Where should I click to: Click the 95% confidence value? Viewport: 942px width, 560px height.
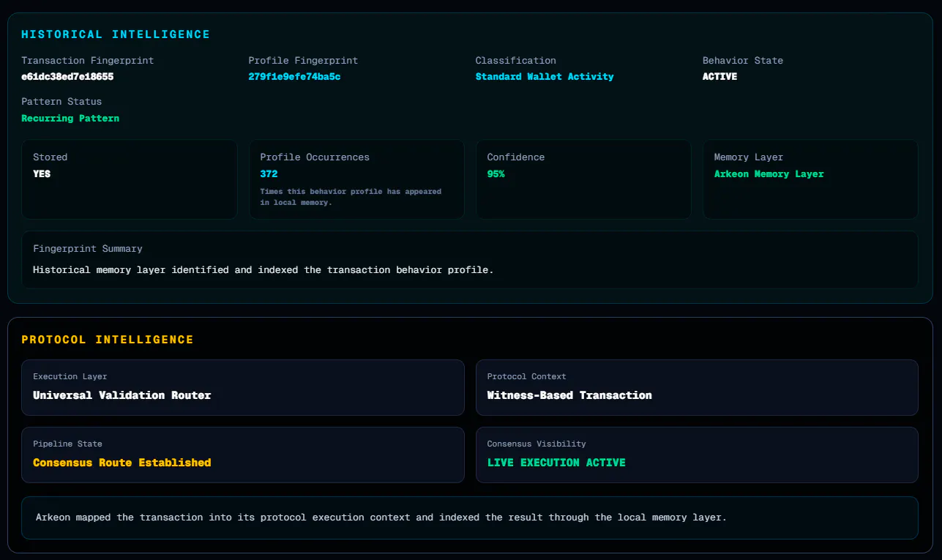(496, 174)
